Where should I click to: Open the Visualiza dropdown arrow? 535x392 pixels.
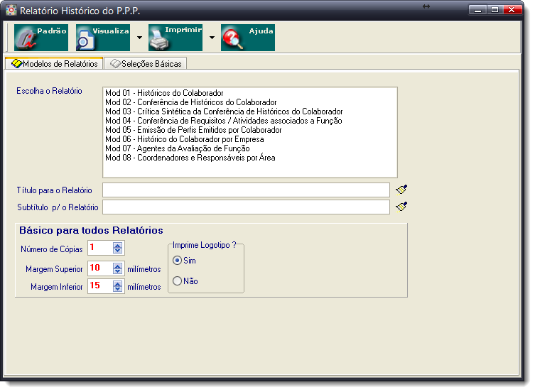tap(139, 38)
